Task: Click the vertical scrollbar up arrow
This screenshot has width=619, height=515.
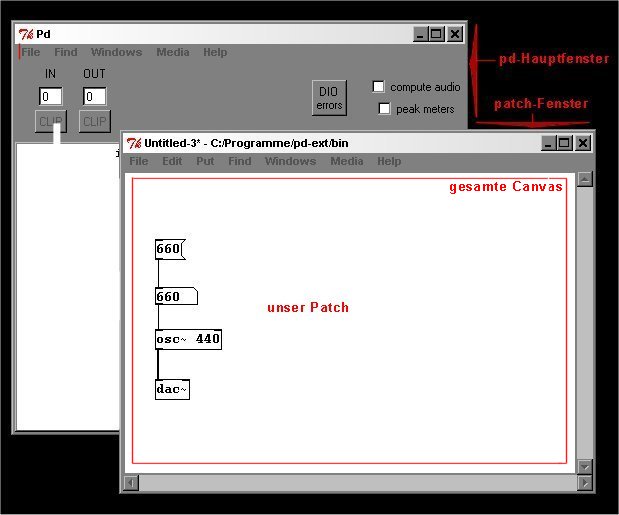Action: (x=585, y=180)
